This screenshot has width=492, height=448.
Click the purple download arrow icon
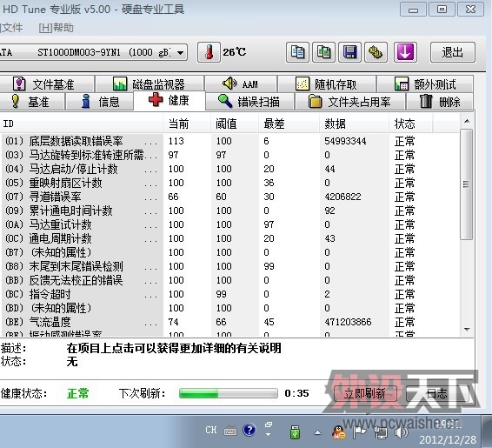click(405, 52)
